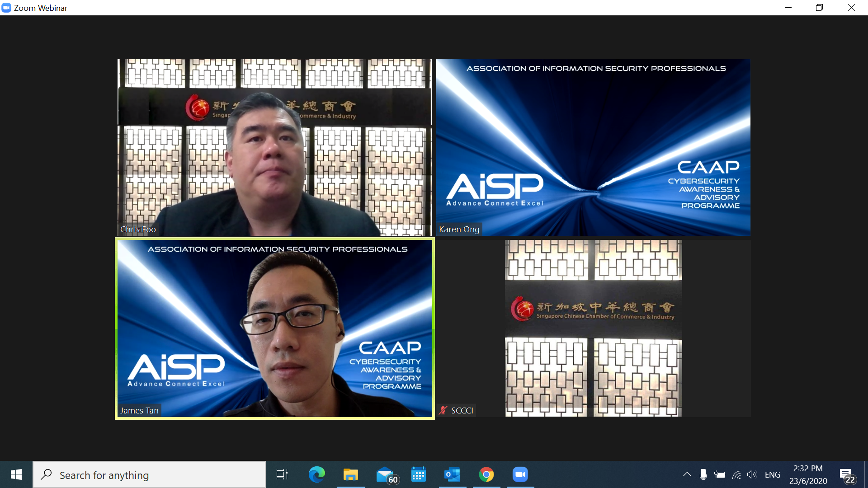Expand the hidden system tray icons

click(x=687, y=474)
